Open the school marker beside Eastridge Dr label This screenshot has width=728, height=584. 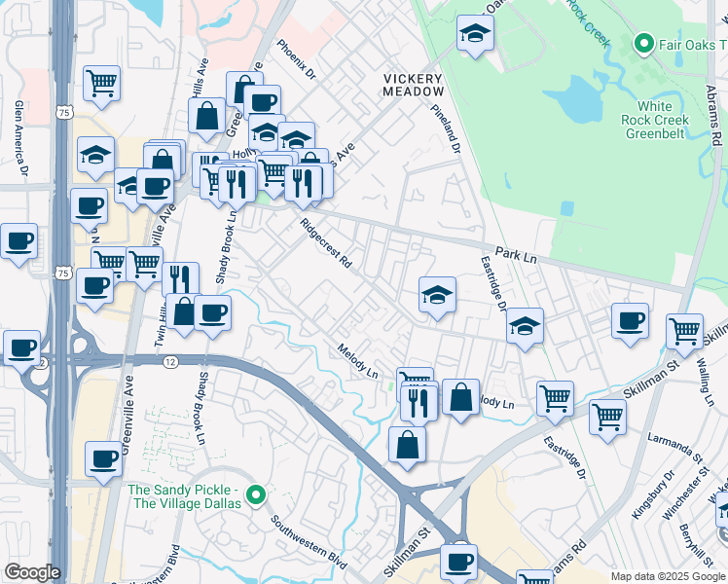click(525, 326)
